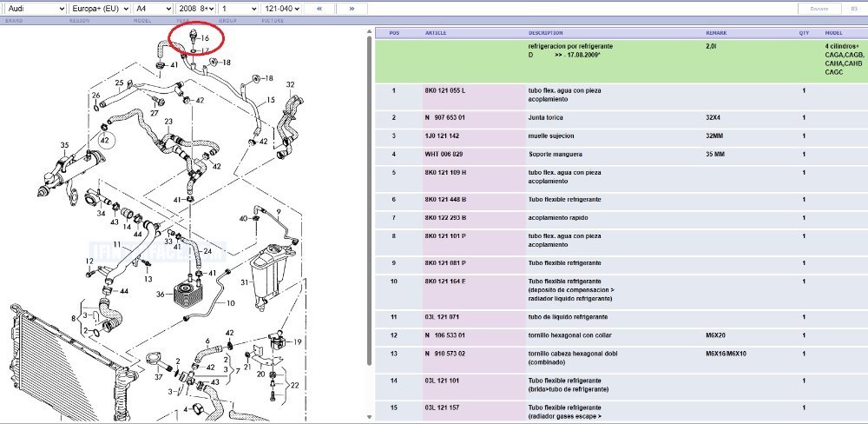The height and width of the screenshot is (424, 868).
Task: Click the M6X20 remark cell
Action: (x=715, y=335)
